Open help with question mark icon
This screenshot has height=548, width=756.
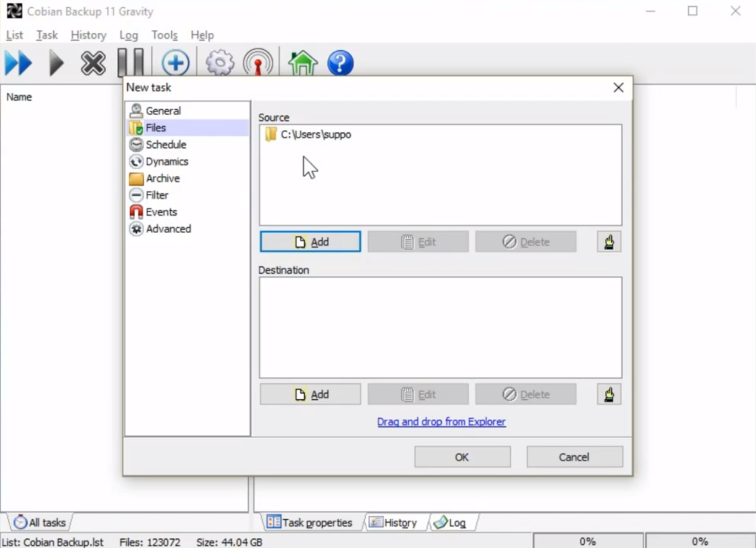[341, 63]
